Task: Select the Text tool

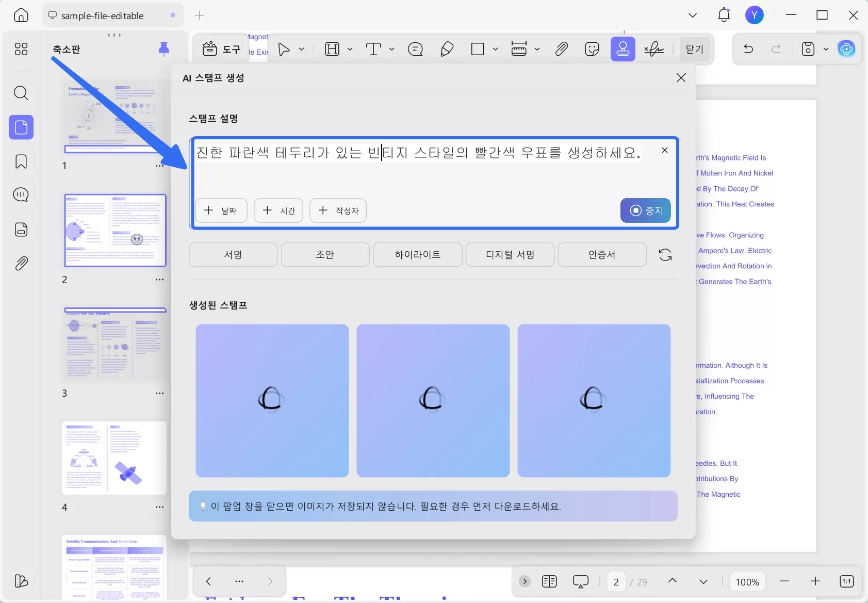Action: 374,49
